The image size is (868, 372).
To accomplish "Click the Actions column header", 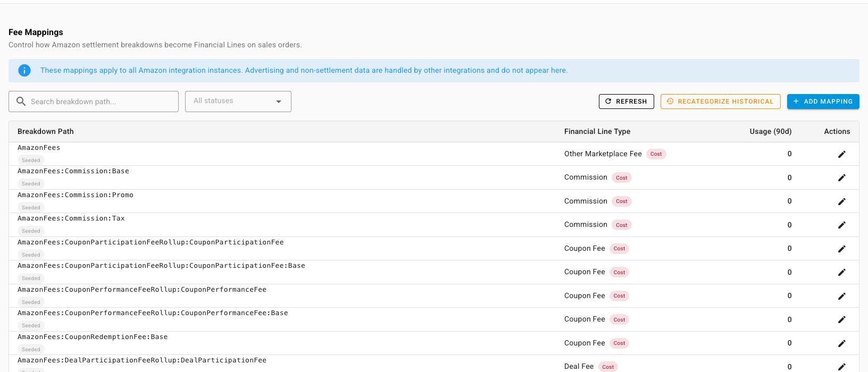I will tap(837, 131).
